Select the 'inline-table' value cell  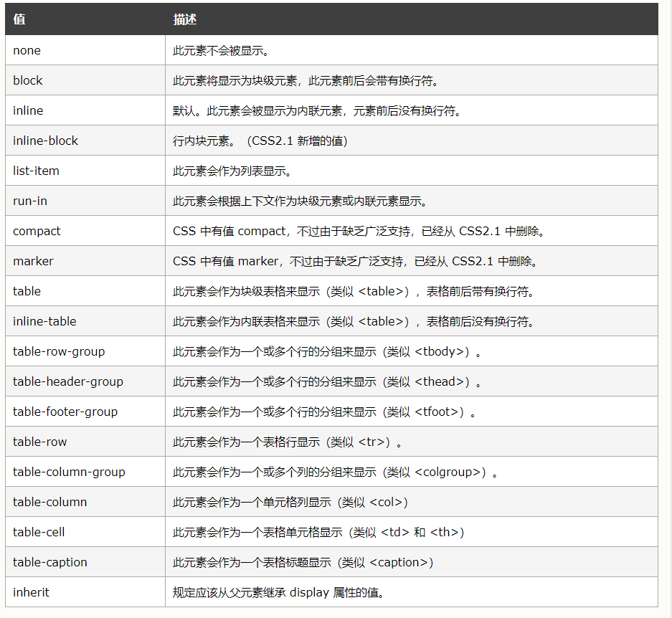tap(85, 321)
